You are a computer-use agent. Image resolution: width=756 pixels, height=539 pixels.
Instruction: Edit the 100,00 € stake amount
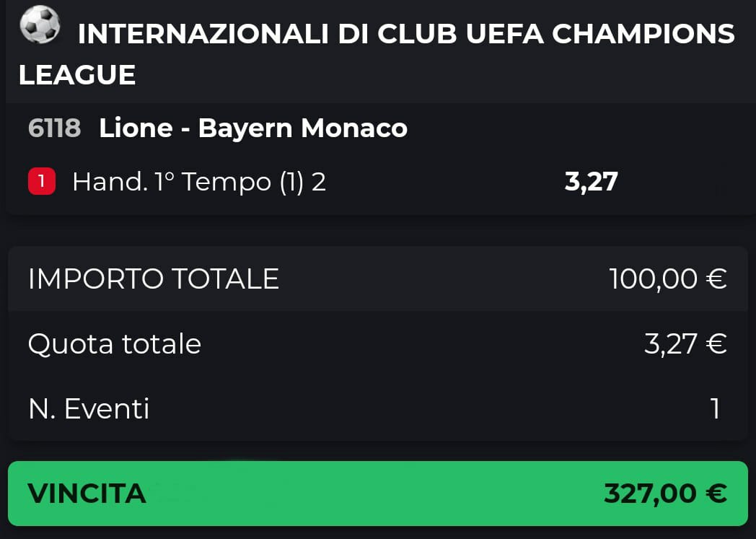pyautogui.click(x=668, y=279)
